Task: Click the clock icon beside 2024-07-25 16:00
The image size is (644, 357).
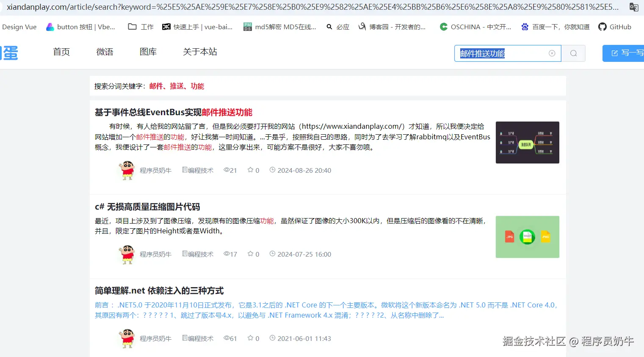Action: 272,254
